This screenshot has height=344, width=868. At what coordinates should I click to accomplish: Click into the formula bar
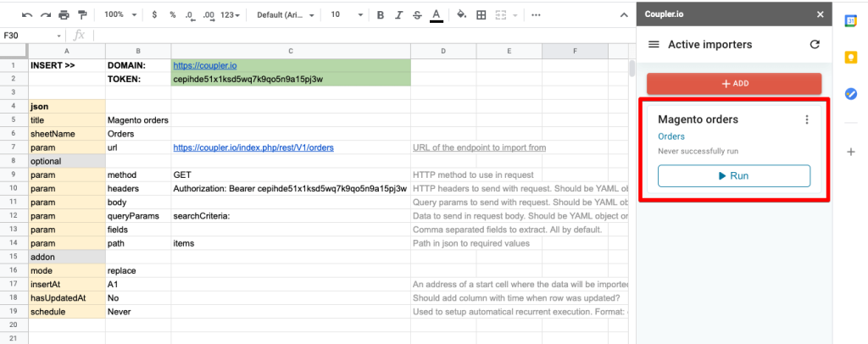tap(363, 36)
